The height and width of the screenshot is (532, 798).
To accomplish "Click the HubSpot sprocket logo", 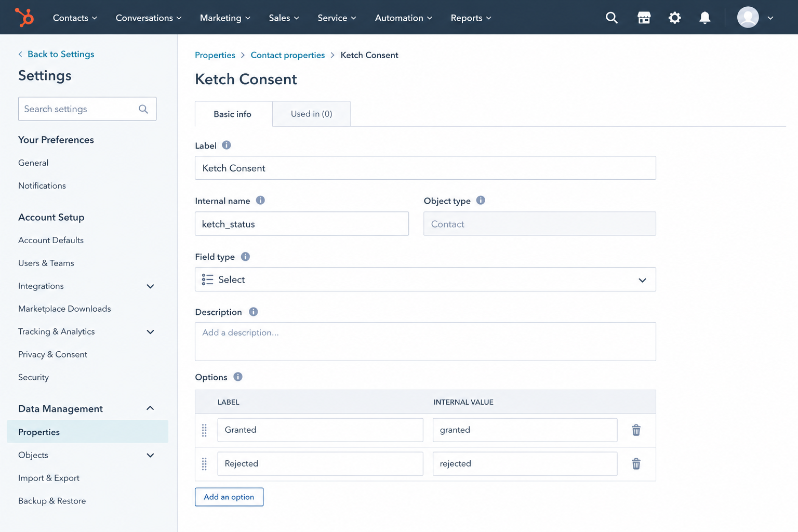I will [x=24, y=17].
